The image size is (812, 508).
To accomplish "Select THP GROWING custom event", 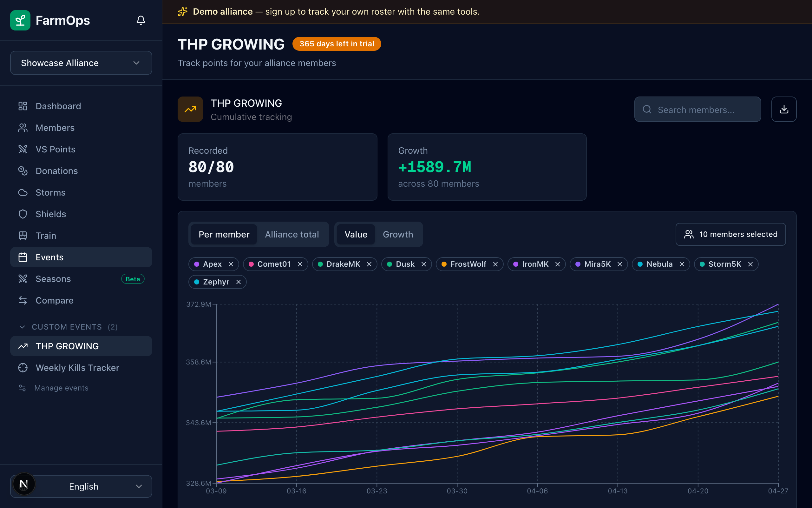I will point(81,346).
